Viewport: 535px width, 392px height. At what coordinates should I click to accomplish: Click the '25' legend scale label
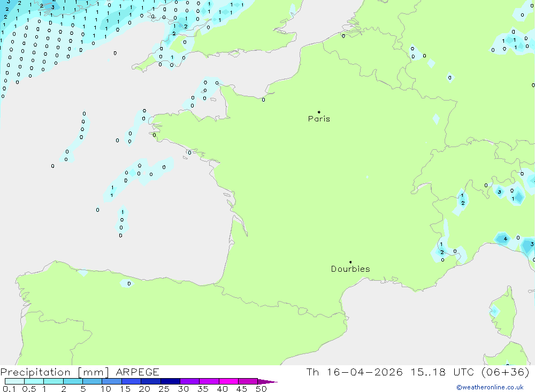pyautogui.click(x=164, y=389)
